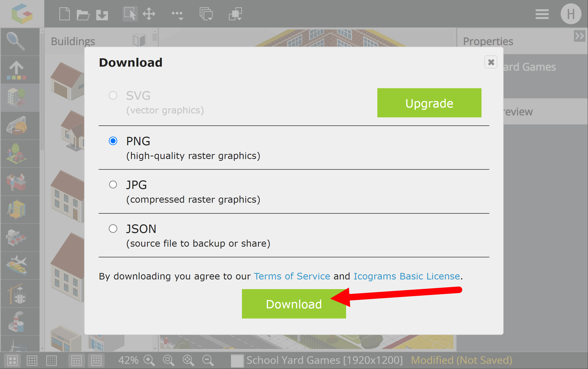The height and width of the screenshot is (369, 588).
Task: Collapse the Properties panel with double arrows
Action: (x=580, y=36)
